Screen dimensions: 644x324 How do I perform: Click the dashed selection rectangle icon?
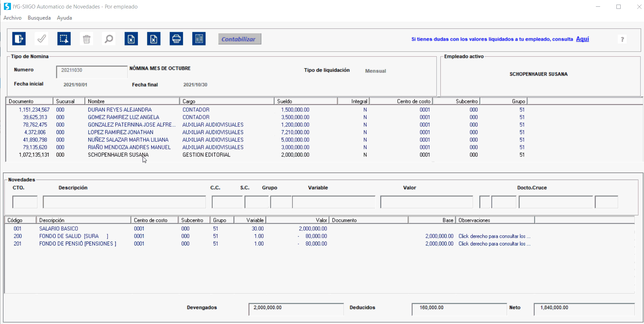coord(64,39)
